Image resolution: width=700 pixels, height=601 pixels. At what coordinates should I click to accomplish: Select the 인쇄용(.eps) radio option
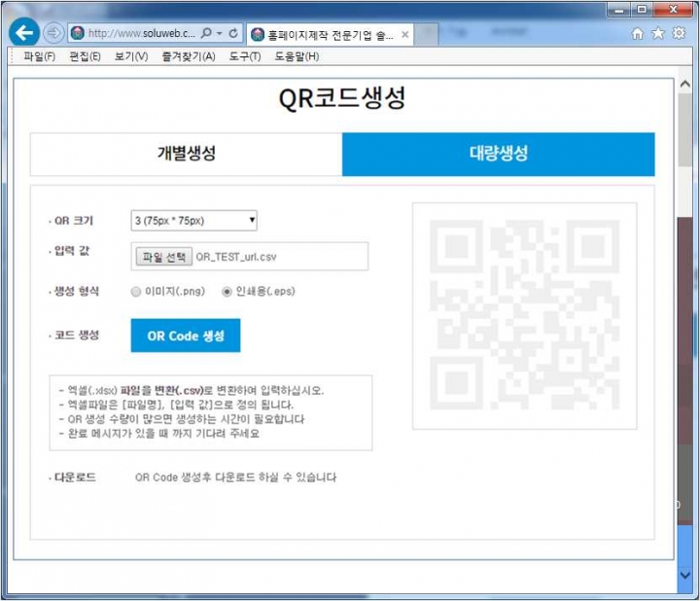[227, 292]
